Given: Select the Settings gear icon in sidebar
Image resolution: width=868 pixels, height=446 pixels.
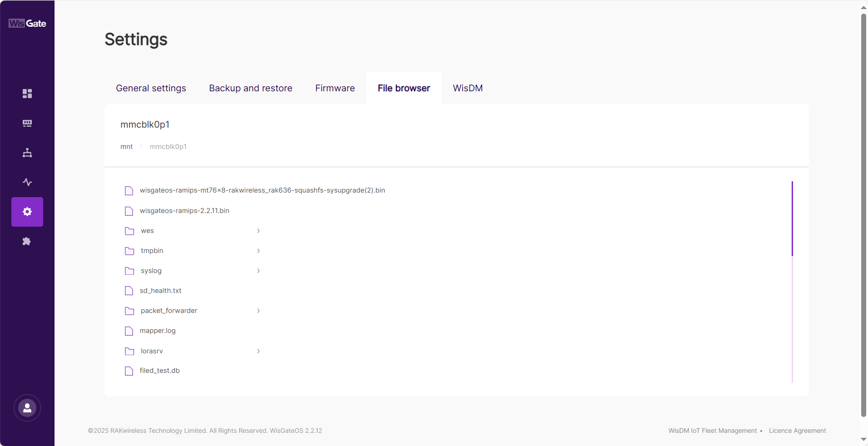Looking at the screenshot, I should coord(27,212).
